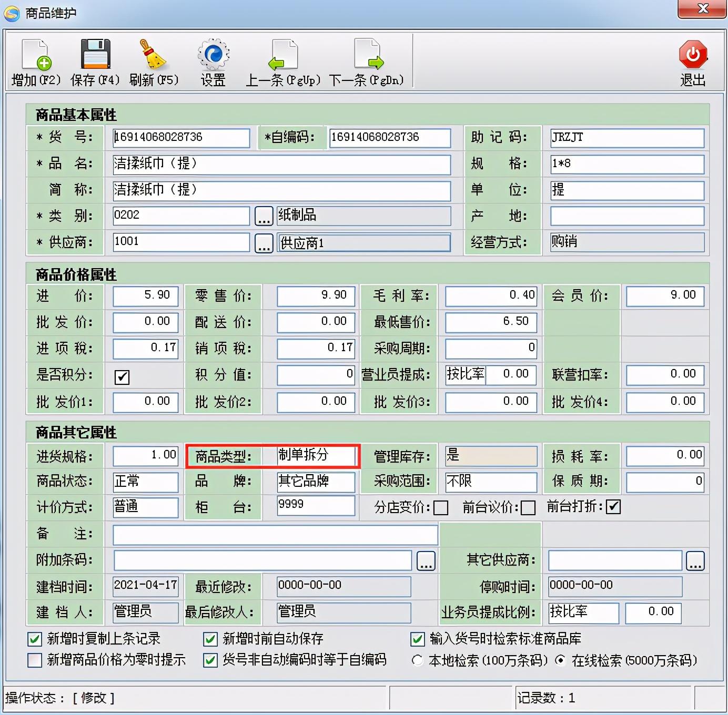
Task: Toggle 输入货号时检索标准商品库 checkbox
Action: pos(418,639)
